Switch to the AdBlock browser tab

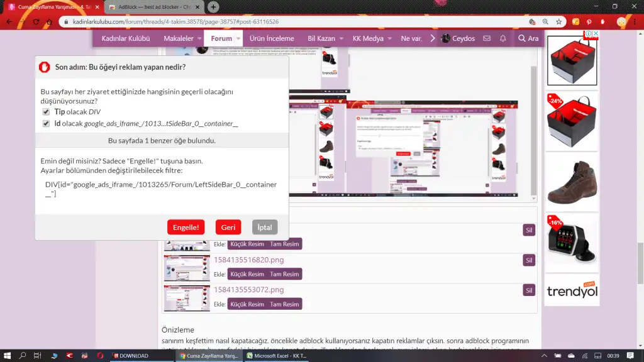point(154,7)
